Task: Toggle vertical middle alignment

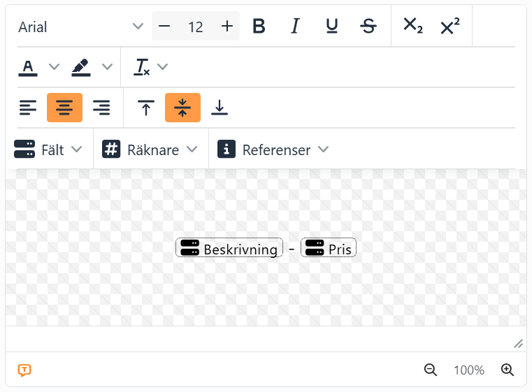Action: 182,108
